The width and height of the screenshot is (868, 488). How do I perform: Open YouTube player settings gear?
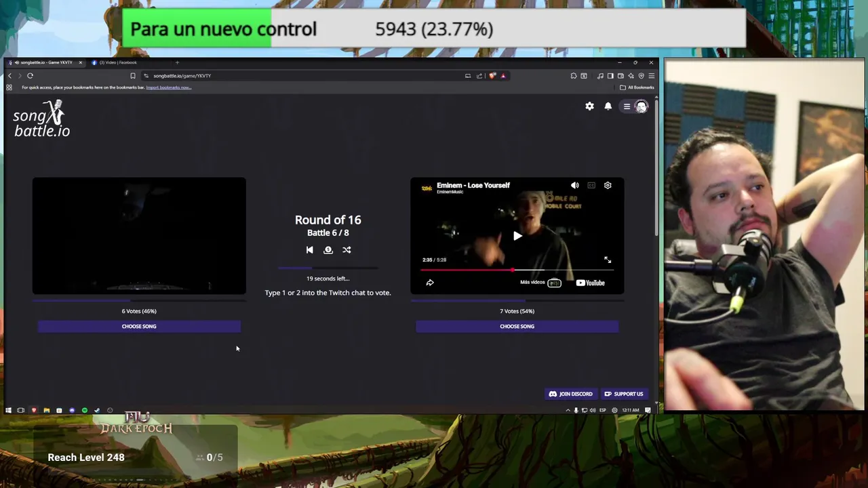pyautogui.click(x=608, y=185)
